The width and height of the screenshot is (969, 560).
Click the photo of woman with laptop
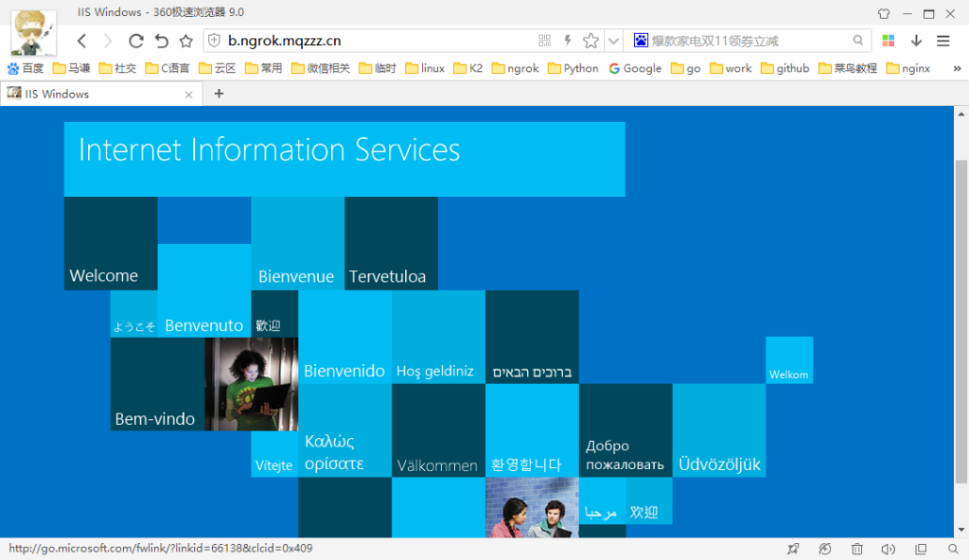252,384
